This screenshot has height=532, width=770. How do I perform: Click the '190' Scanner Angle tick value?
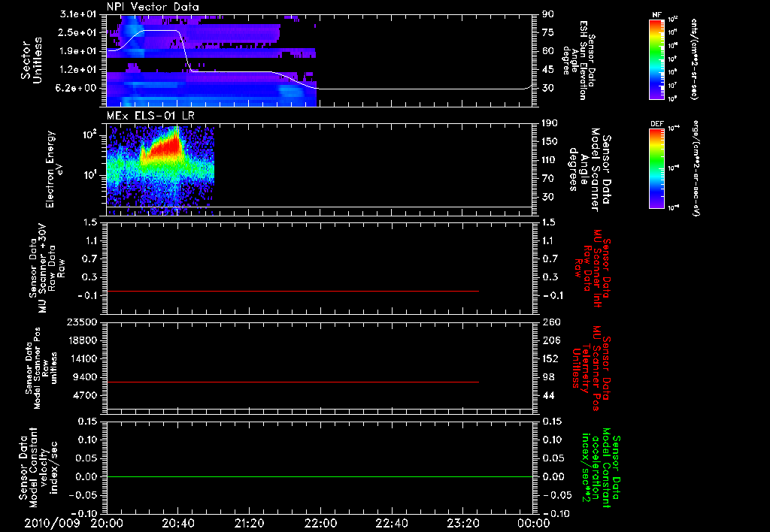click(x=550, y=123)
